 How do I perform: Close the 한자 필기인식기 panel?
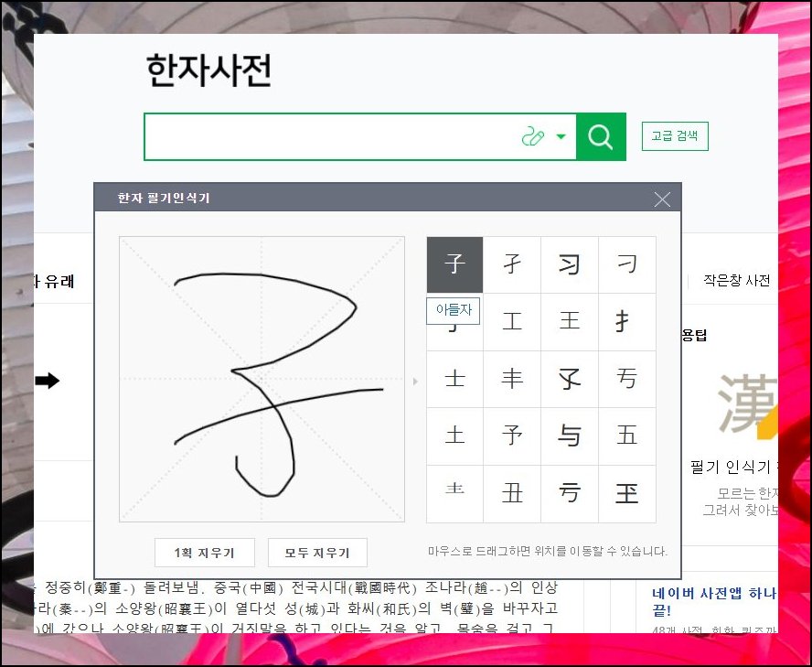click(x=662, y=199)
